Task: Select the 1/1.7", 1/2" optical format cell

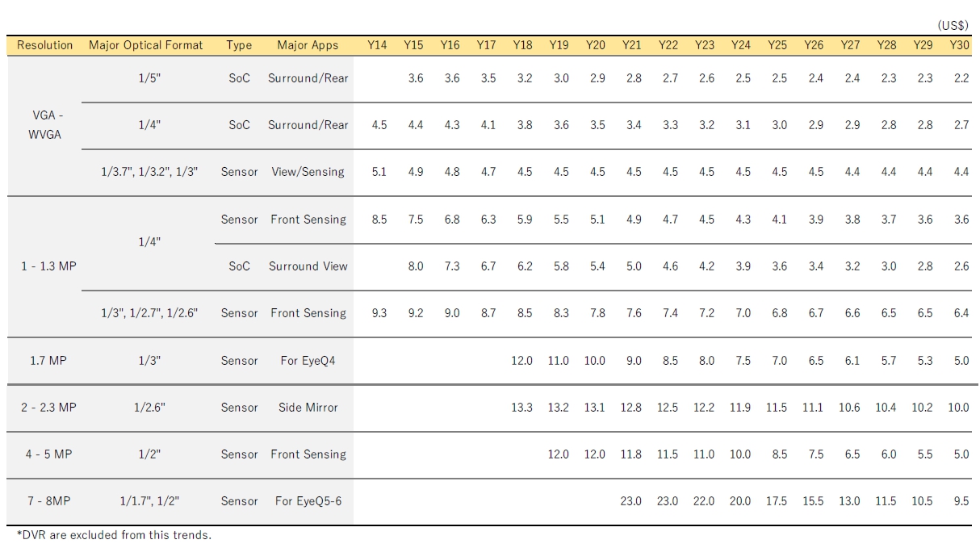Action: [x=149, y=500]
